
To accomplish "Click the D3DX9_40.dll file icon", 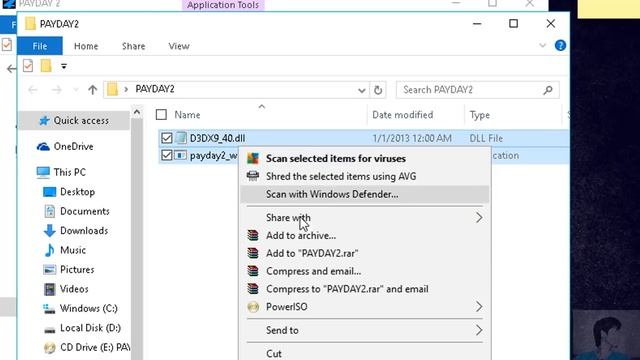I will (180, 138).
